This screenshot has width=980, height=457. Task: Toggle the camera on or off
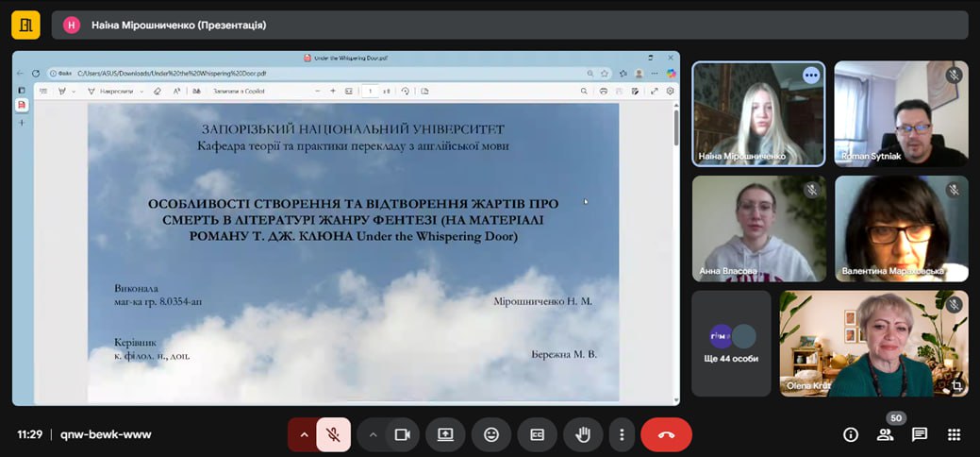pos(402,434)
